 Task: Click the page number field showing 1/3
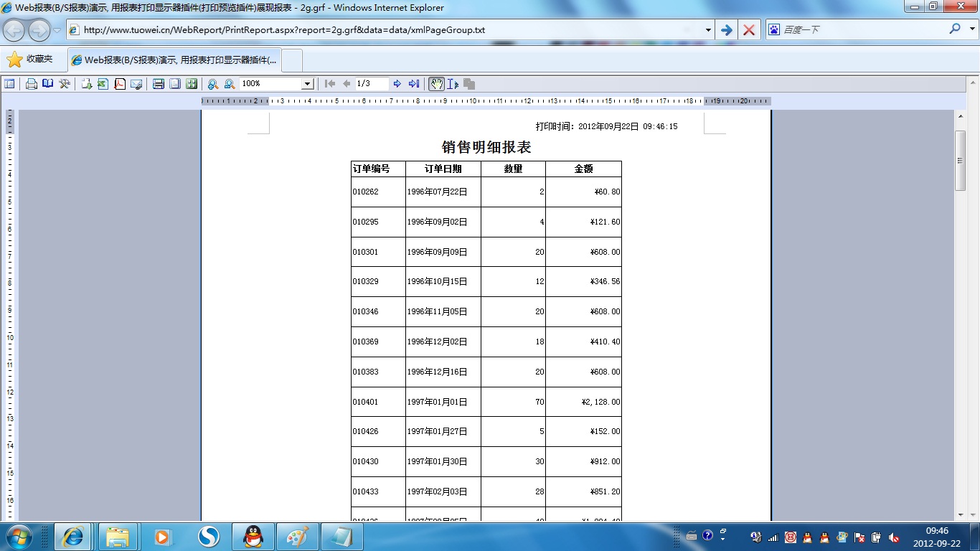[372, 84]
